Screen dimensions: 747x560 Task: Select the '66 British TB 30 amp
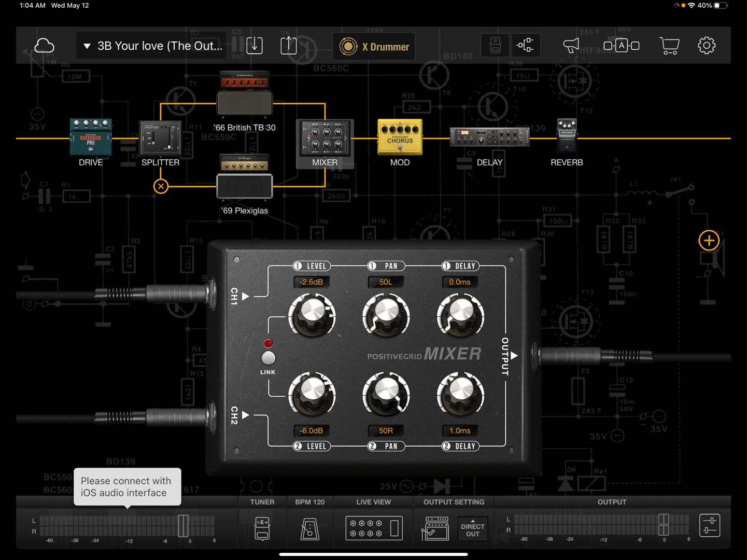tap(245, 93)
